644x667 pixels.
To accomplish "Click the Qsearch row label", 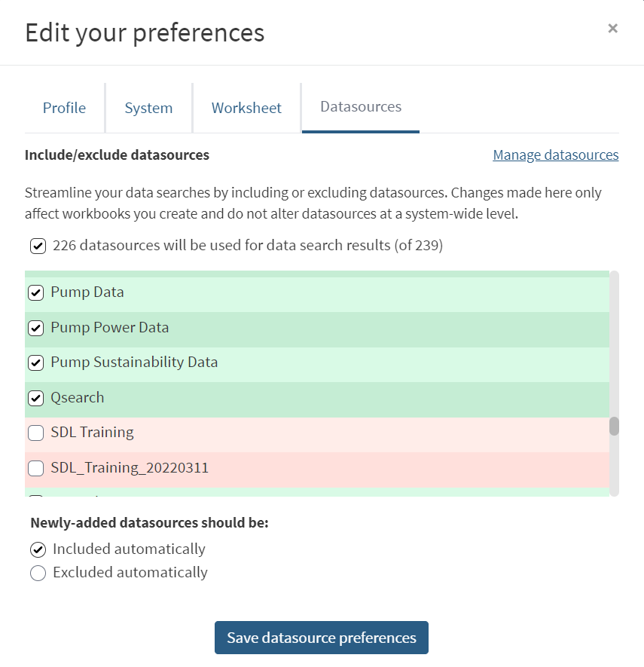I will [x=78, y=398].
